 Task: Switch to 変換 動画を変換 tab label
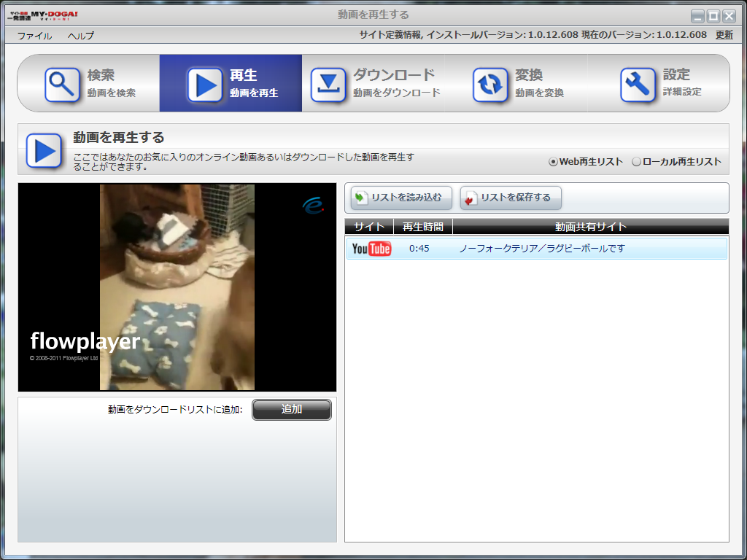point(539,83)
